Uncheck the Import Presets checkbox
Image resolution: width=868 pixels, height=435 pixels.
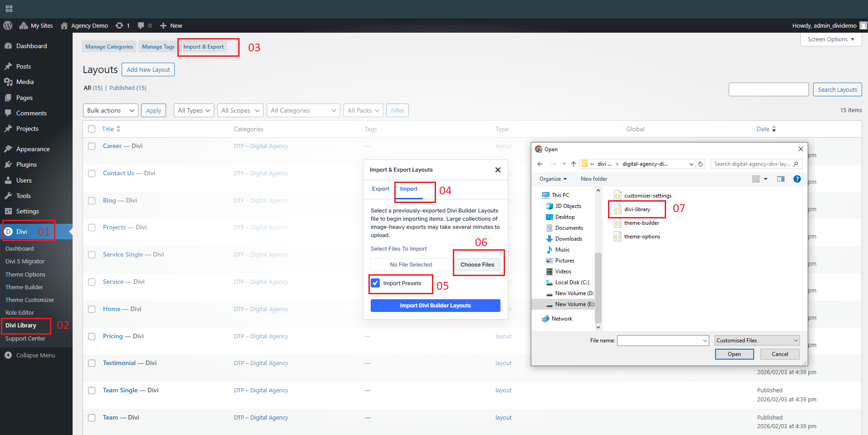coord(376,283)
